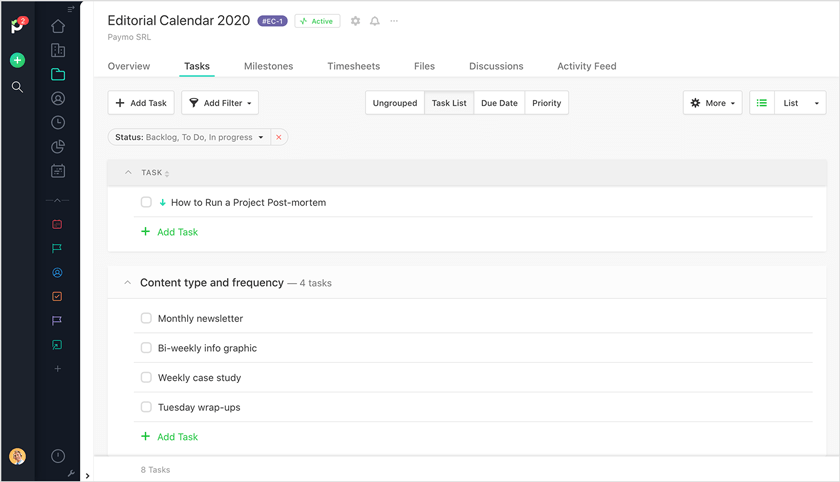Image resolution: width=840 pixels, height=482 pixels.
Task: Remove the Status filter with red X
Action: [x=279, y=137]
